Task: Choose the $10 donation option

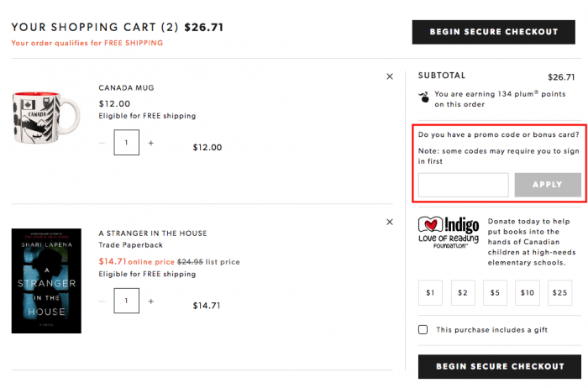Action: pyautogui.click(x=528, y=292)
